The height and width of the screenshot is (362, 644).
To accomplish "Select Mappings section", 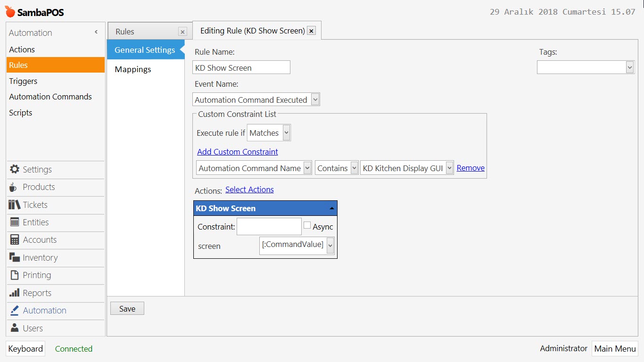I will click(133, 69).
